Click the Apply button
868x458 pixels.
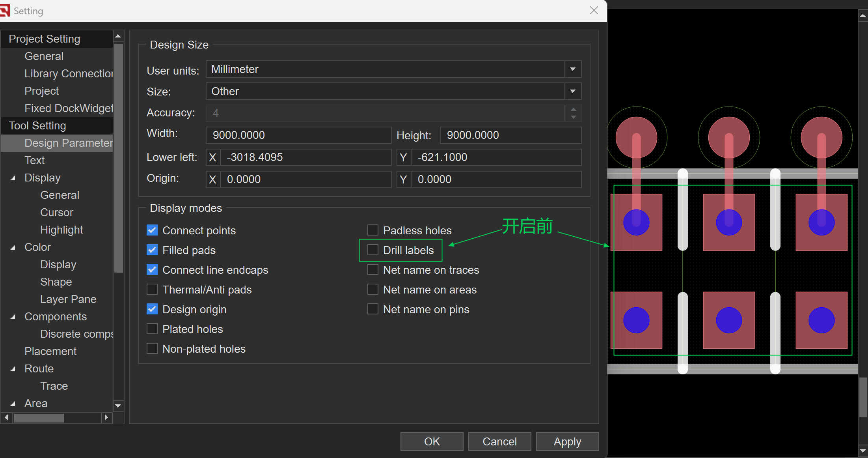click(x=567, y=441)
